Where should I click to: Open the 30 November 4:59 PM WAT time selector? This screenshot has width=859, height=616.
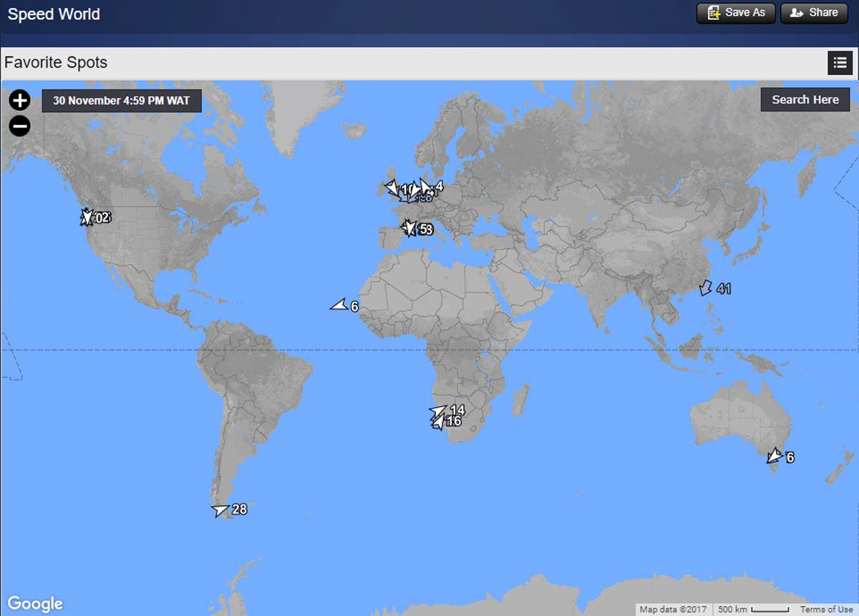122,101
